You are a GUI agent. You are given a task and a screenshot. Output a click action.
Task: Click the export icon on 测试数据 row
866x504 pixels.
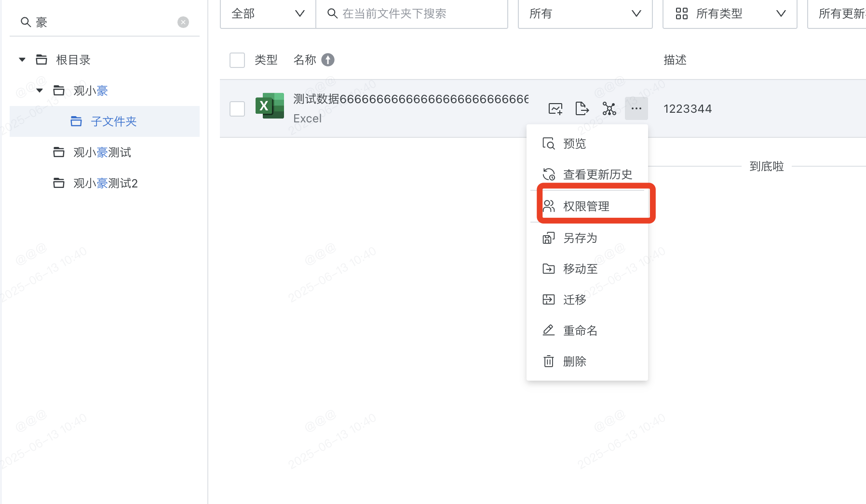click(x=582, y=109)
